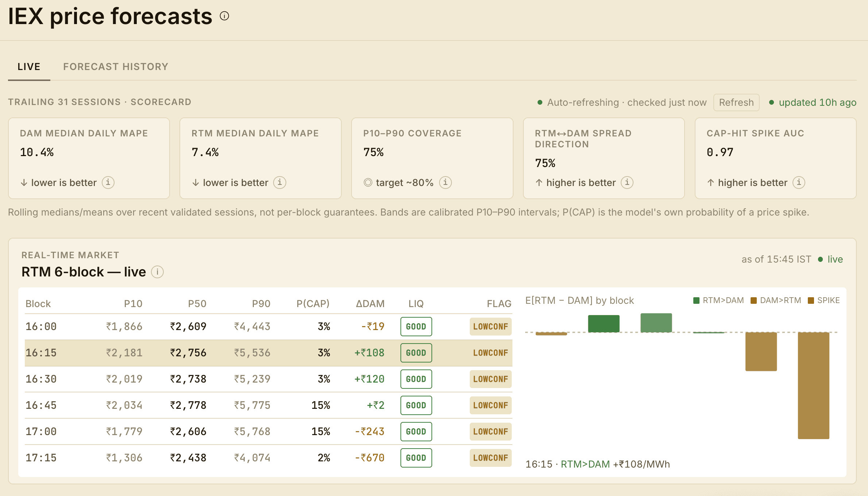Screen dimensions: 868x496
Task: Click info icon beside IEX price forecasts title
Action: (224, 16)
